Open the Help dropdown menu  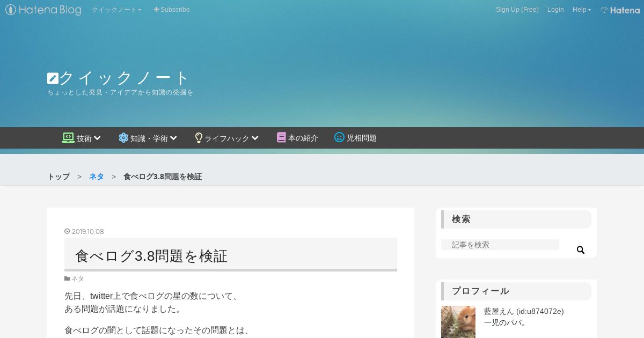point(582,10)
